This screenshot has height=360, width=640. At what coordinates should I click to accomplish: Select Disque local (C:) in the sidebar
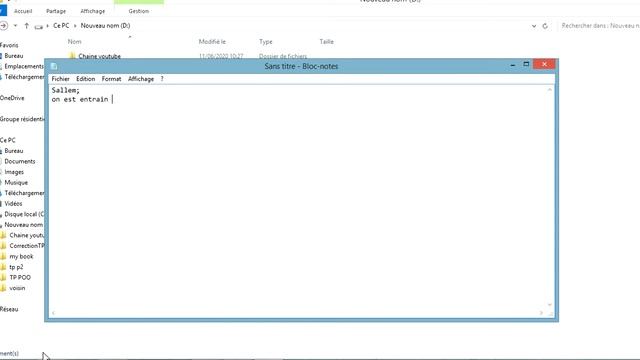(24, 214)
